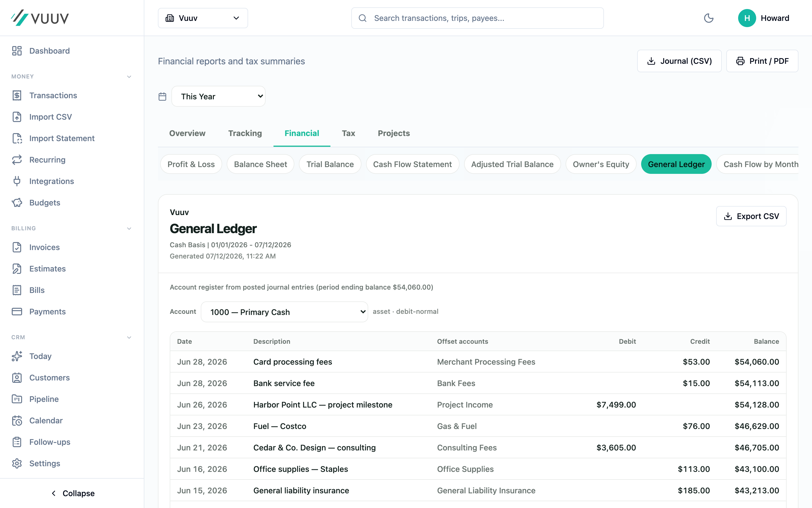
Task: Open the Dashboard icon in sidebar
Action: coord(17,51)
